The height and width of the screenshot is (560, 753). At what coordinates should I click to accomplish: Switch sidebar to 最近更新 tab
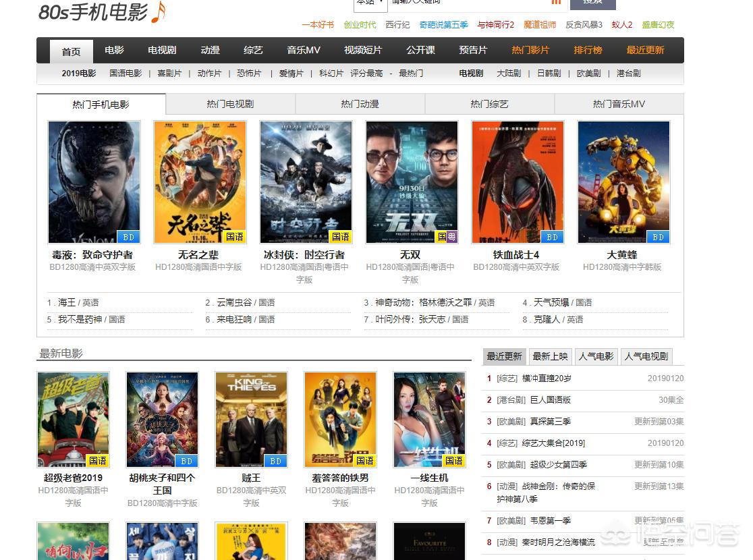(504, 356)
